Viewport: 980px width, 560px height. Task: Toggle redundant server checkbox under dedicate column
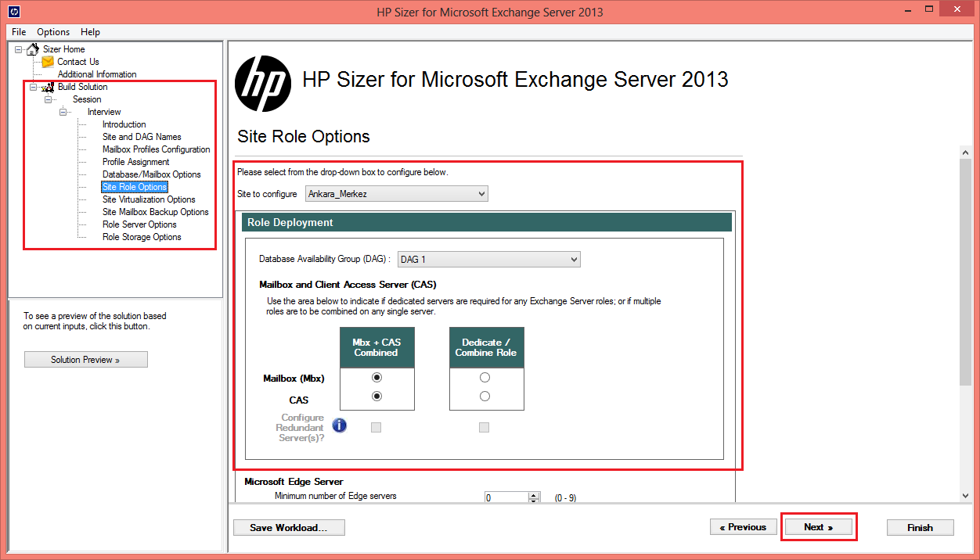click(484, 428)
